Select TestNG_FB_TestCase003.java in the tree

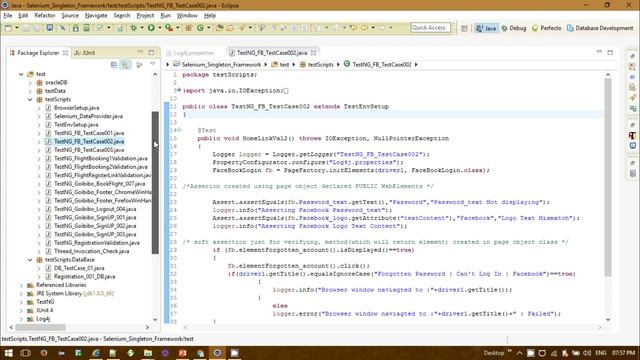(89, 150)
